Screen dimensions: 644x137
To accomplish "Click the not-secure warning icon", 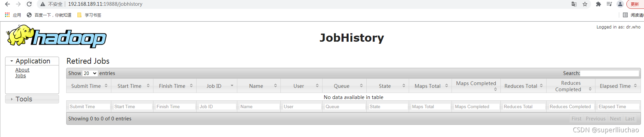I will pos(42,4).
